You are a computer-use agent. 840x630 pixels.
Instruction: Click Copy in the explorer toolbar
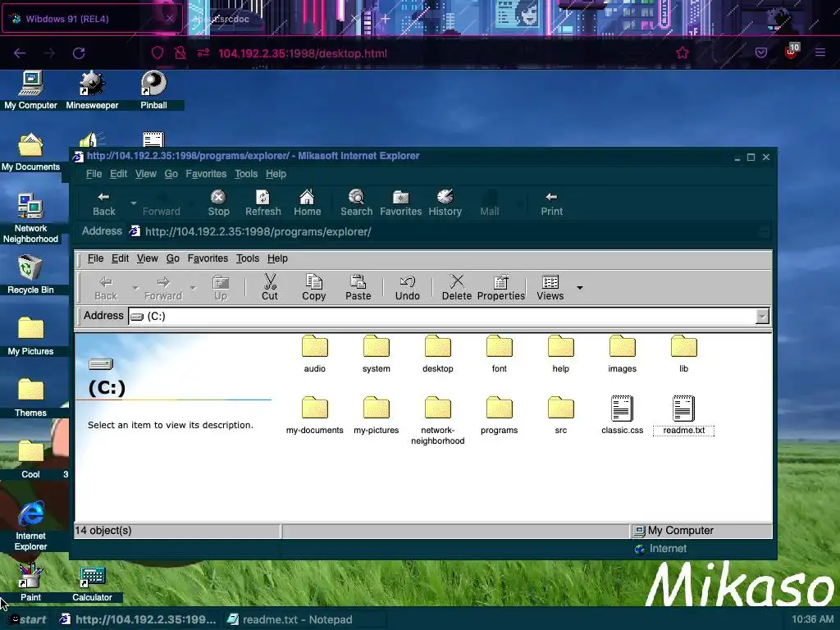click(x=314, y=287)
